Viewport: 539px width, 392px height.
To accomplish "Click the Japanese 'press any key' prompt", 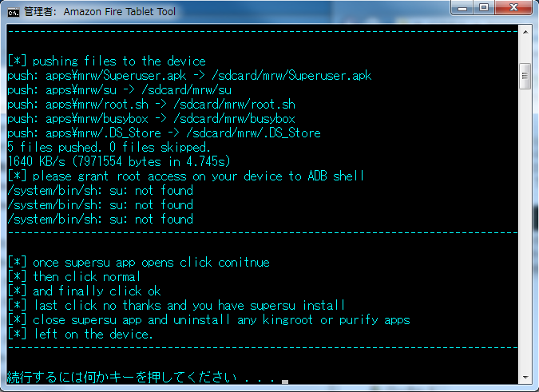I will pyautogui.click(x=141, y=377).
